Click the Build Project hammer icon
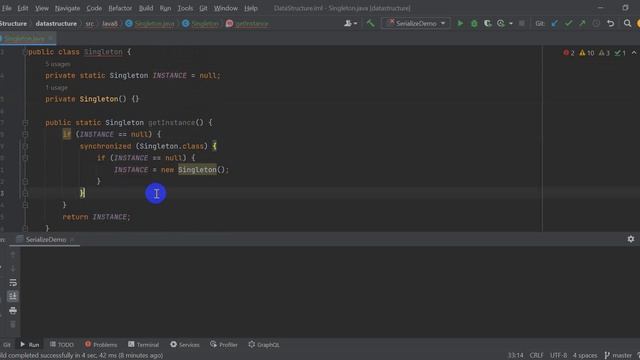 tap(370, 24)
